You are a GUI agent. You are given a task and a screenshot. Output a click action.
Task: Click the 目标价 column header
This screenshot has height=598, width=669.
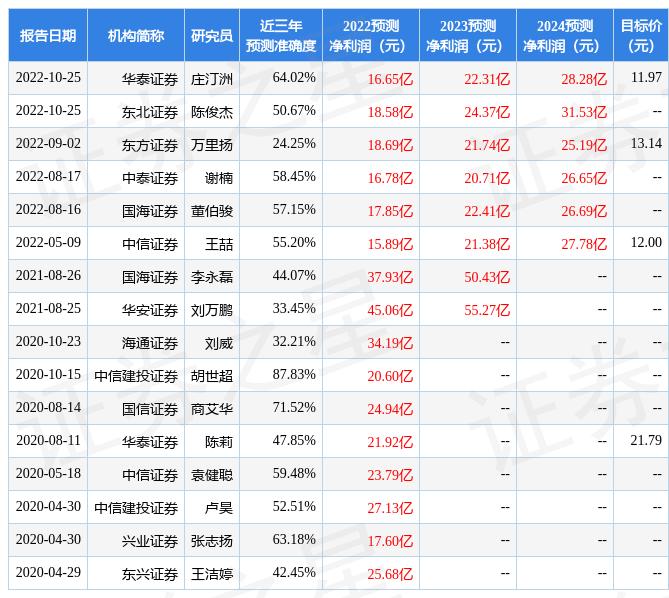coord(641,35)
